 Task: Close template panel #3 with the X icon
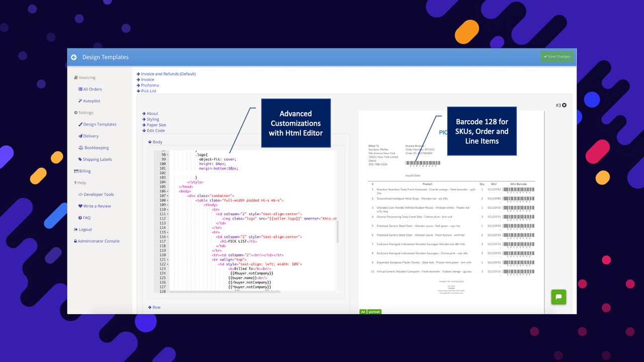pyautogui.click(x=564, y=105)
